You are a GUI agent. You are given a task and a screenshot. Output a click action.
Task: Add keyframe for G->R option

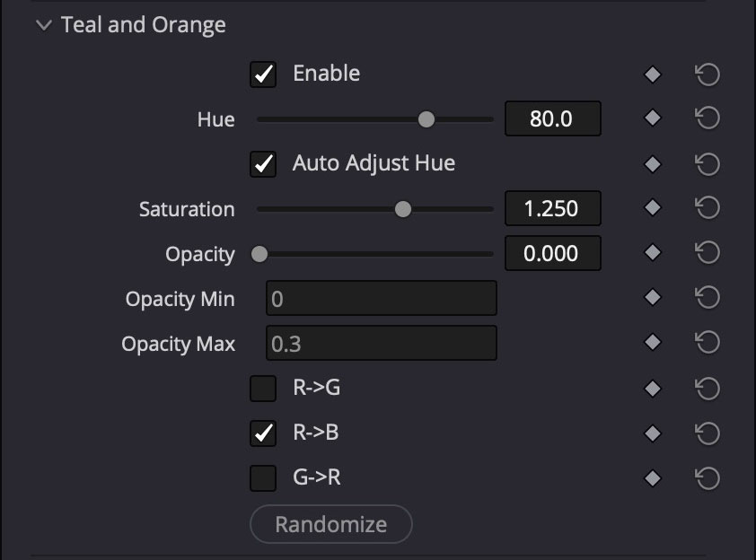[x=653, y=478]
